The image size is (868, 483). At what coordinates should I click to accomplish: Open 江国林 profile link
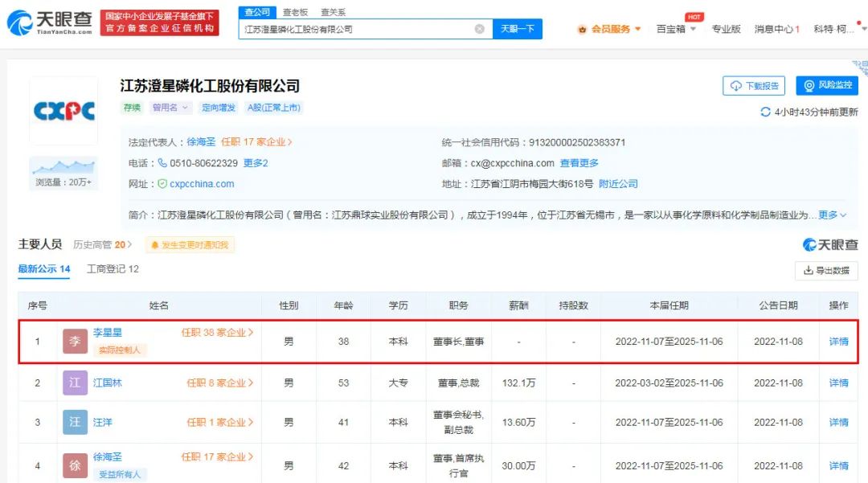tap(108, 383)
